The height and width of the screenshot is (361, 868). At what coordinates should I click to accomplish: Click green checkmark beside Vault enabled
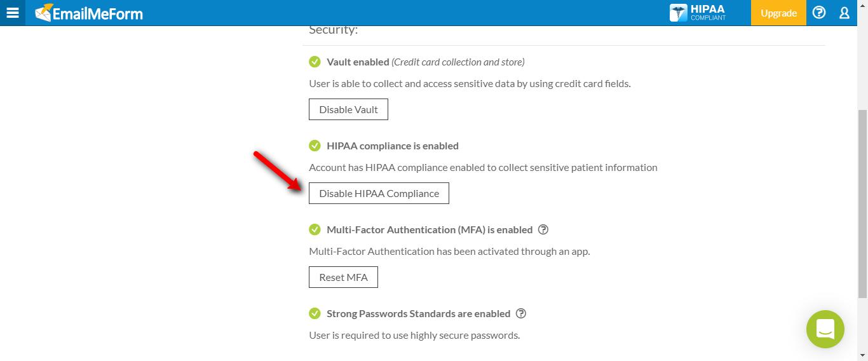click(x=315, y=62)
